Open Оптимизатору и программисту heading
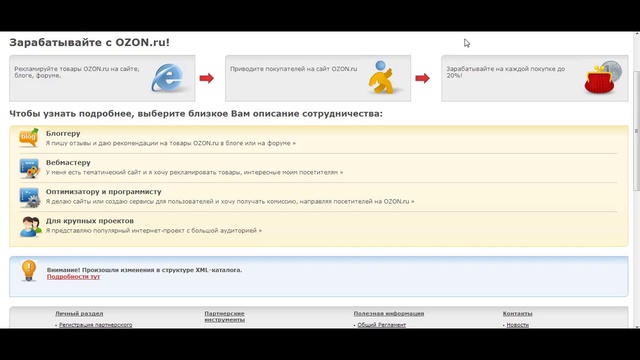 pos(104,191)
